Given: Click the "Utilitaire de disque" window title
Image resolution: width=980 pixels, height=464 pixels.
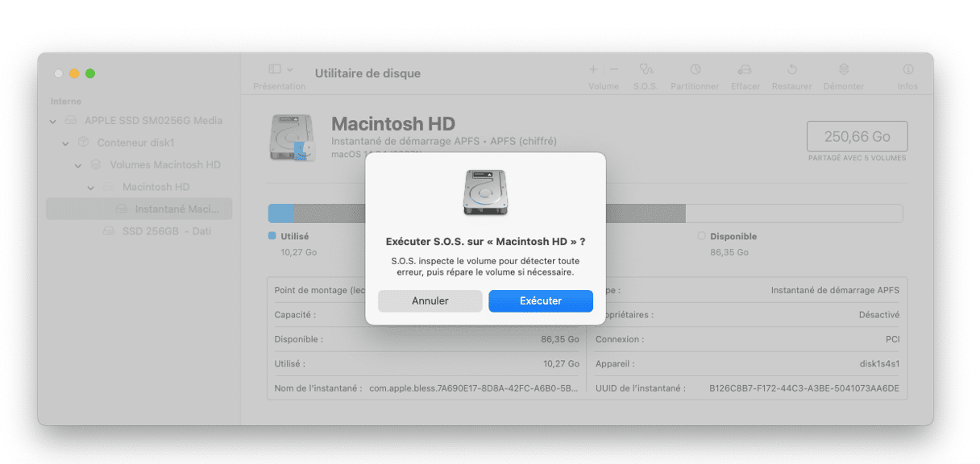Looking at the screenshot, I should pos(367,73).
